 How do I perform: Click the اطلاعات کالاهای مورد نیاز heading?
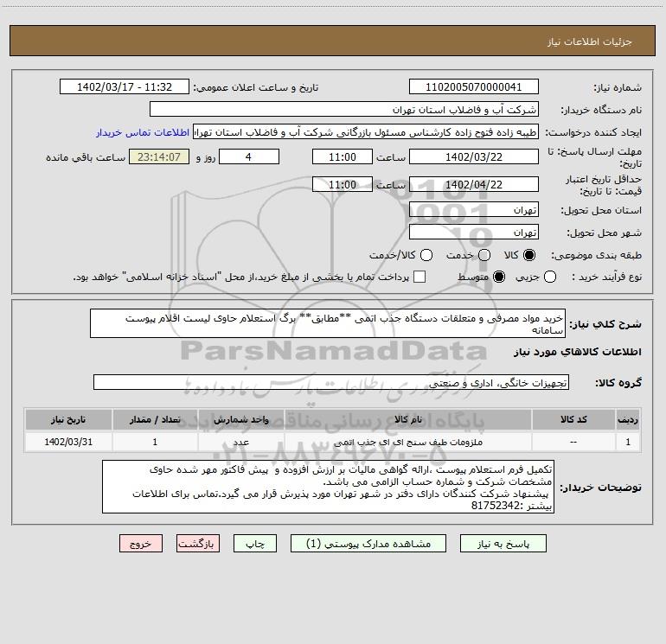(x=577, y=352)
